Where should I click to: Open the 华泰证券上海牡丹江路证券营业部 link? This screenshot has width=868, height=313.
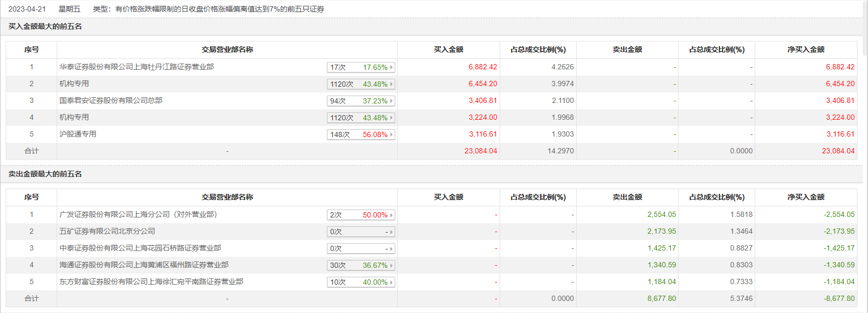pyautogui.click(x=136, y=67)
